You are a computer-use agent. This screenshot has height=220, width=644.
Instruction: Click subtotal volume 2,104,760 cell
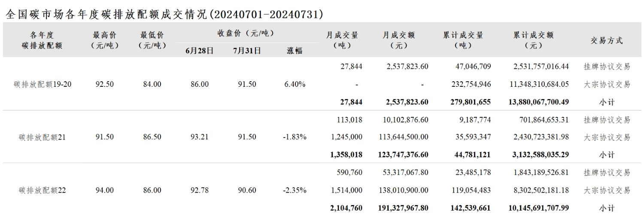click(x=346, y=208)
